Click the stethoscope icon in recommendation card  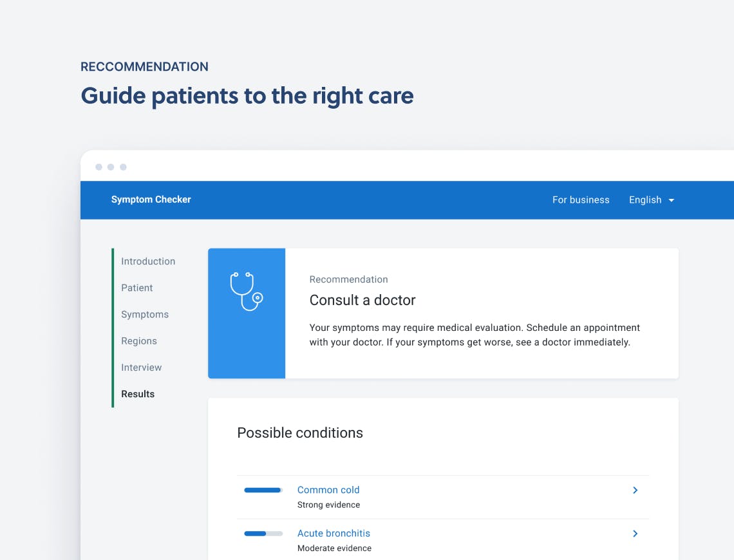point(247,292)
